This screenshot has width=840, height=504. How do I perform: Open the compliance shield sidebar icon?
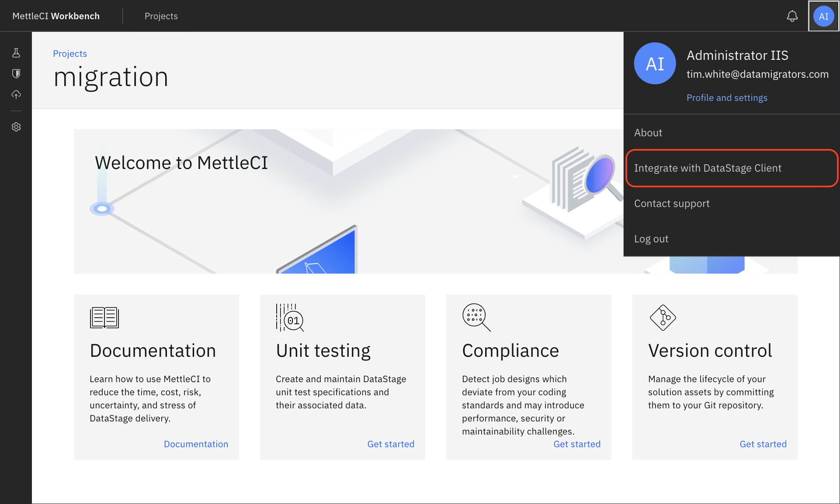16,73
